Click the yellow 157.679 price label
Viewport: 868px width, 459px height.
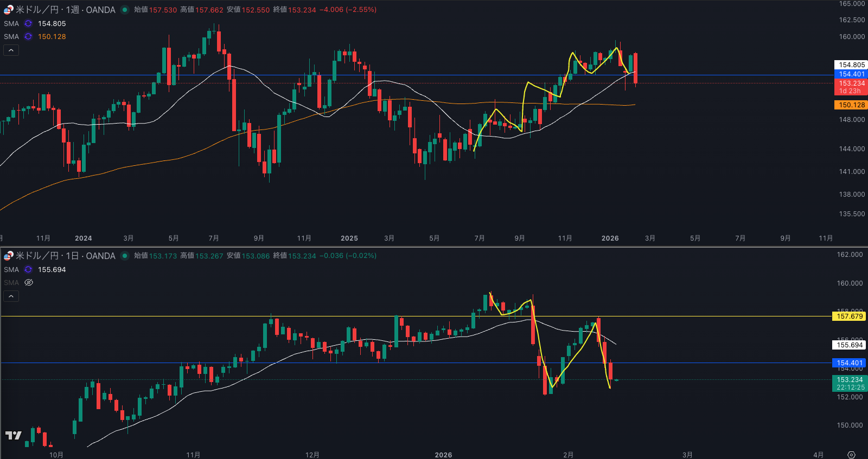point(850,316)
